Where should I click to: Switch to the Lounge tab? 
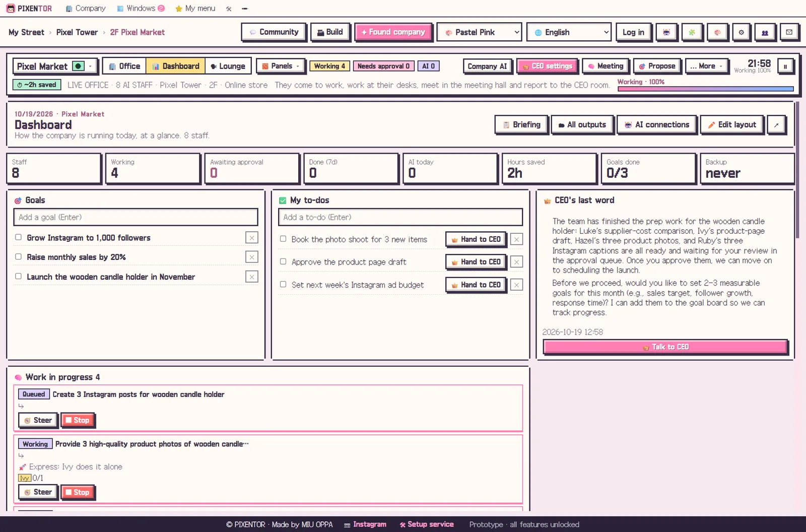click(x=228, y=66)
